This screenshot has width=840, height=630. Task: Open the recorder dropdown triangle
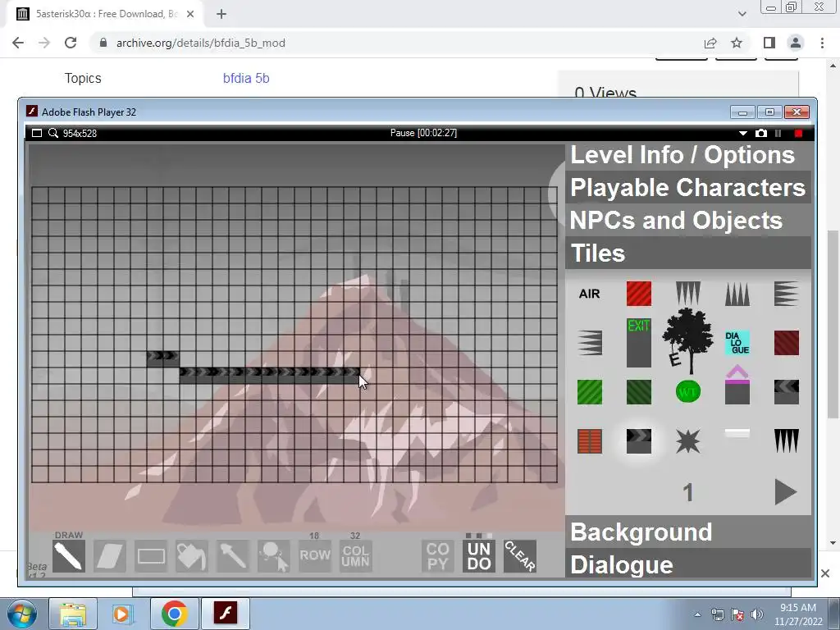click(743, 134)
